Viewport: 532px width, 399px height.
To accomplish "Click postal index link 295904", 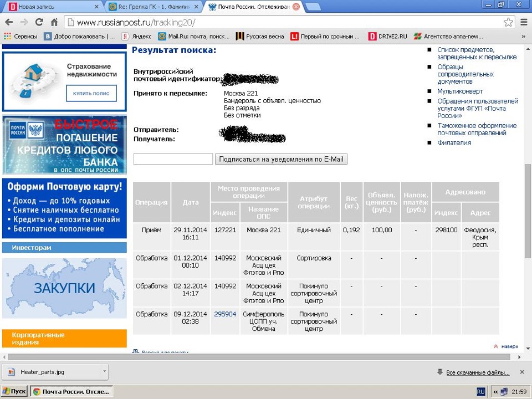I will coord(225,314).
